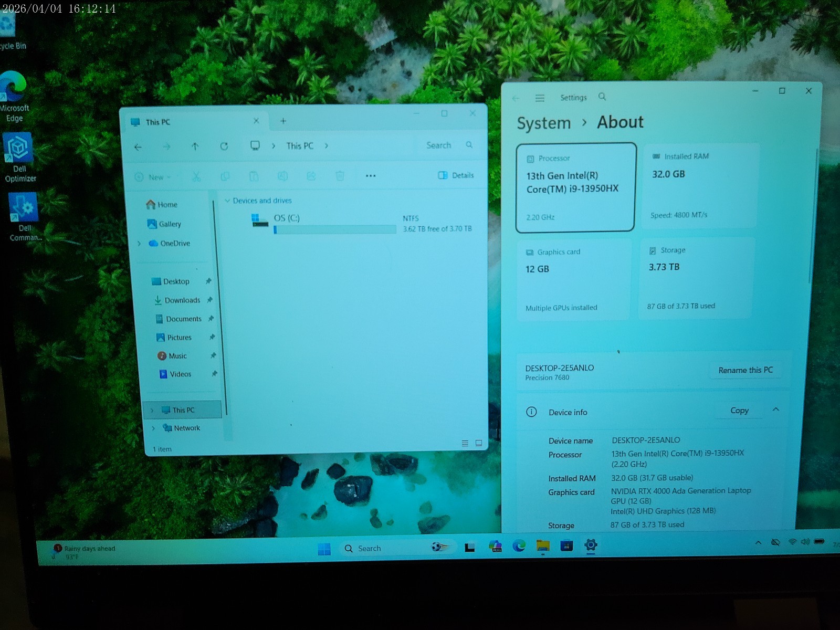Copy device info with the Copy button

pos(739,411)
